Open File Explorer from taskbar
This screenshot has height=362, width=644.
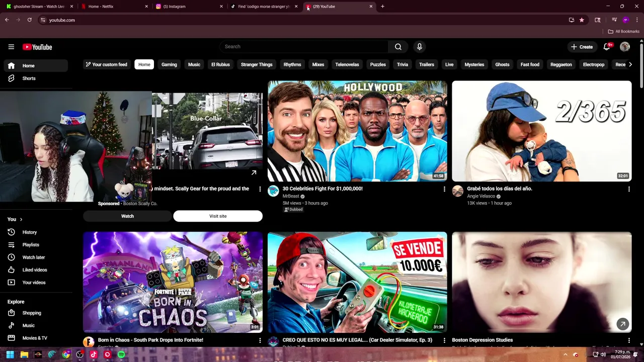pos(24,354)
